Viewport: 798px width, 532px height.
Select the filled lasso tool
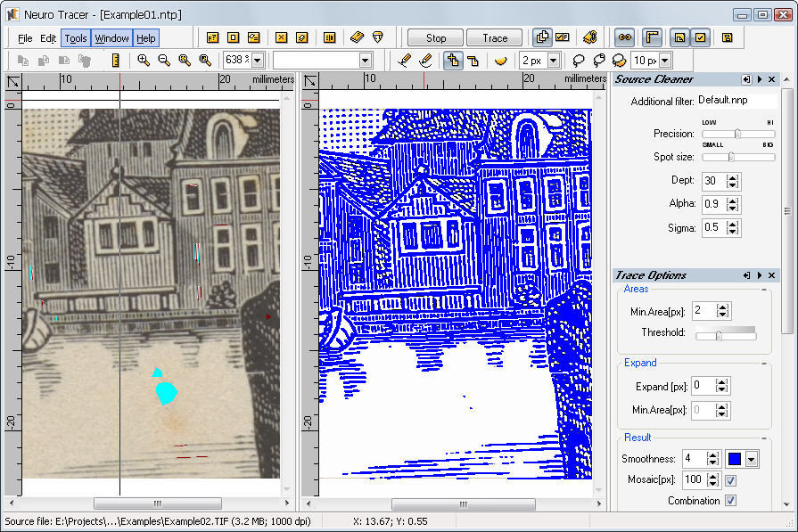pos(619,61)
